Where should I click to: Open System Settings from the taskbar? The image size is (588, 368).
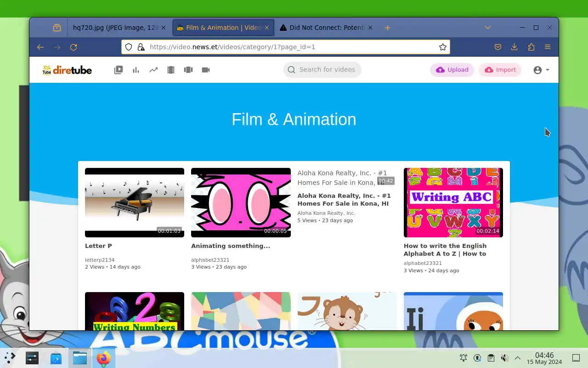pyautogui.click(x=32, y=357)
